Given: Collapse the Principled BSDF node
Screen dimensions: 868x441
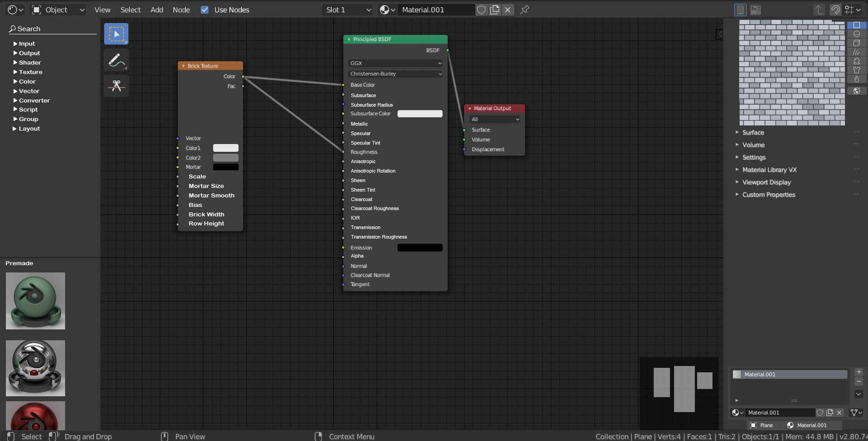Looking at the screenshot, I should [x=349, y=40].
